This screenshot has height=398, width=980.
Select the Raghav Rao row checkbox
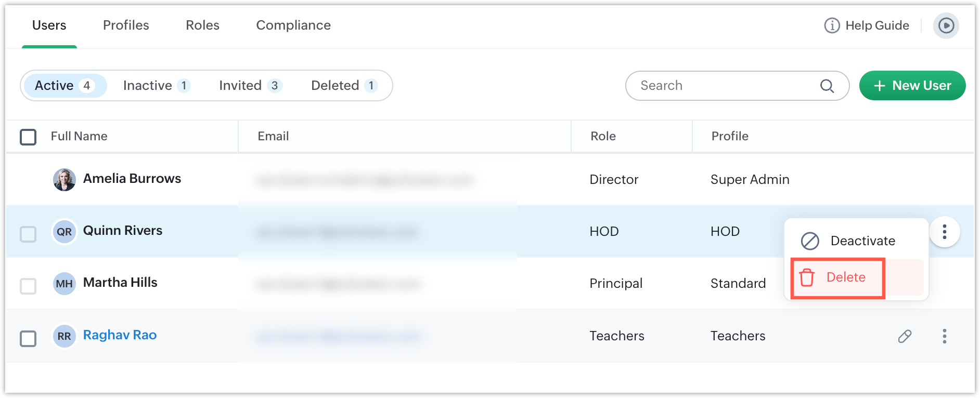(28, 339)
